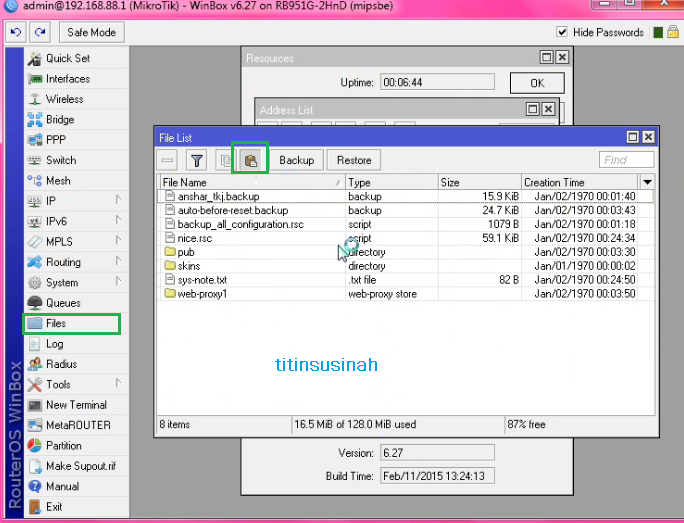Click the MetaROUTER icon
Image resolution: width=684 pixels, height=523 pixels.
coord(34,425)
